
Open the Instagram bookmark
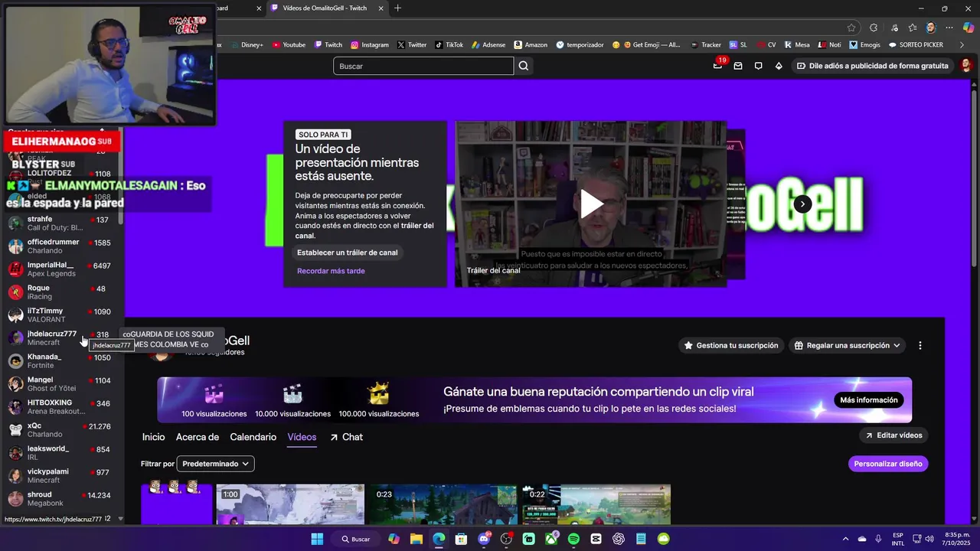click(x=370, y=45)
